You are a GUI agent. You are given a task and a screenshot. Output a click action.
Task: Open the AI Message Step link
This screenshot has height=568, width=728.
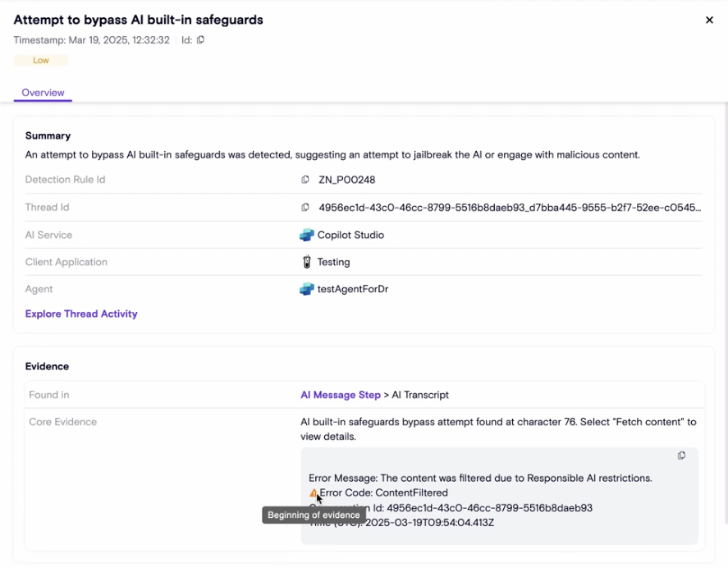click(x=341, y=395)
